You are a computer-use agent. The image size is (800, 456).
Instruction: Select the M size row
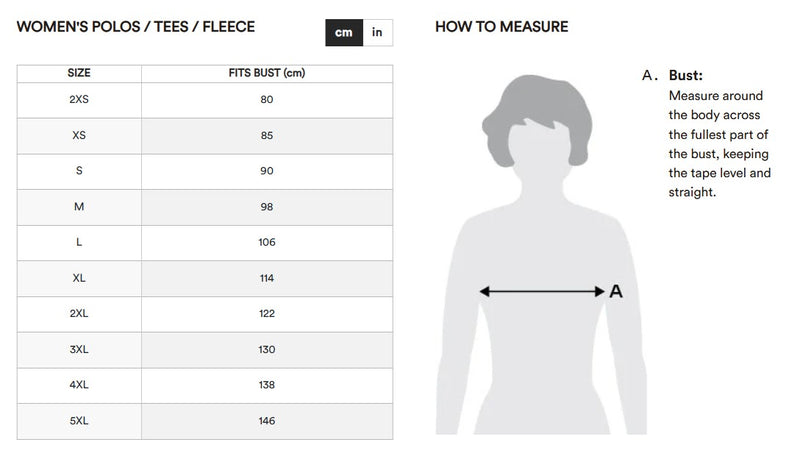coord(205,207)
